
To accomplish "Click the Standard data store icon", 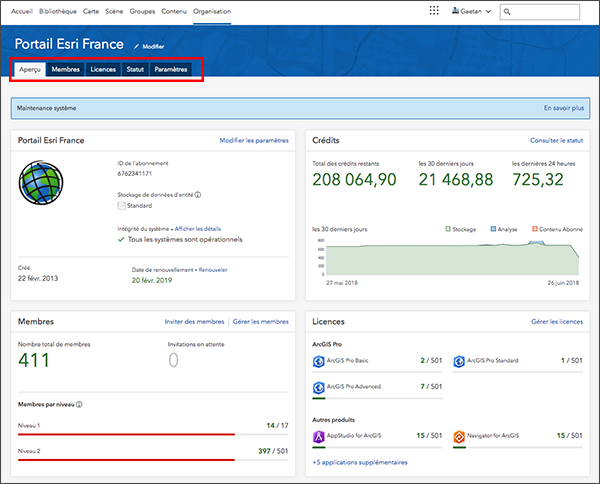I will tap(121, 206).
